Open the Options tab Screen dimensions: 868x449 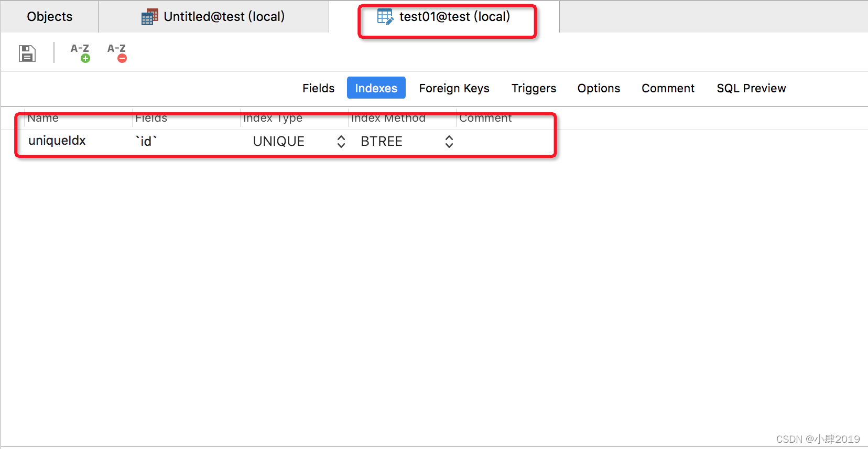599,88
